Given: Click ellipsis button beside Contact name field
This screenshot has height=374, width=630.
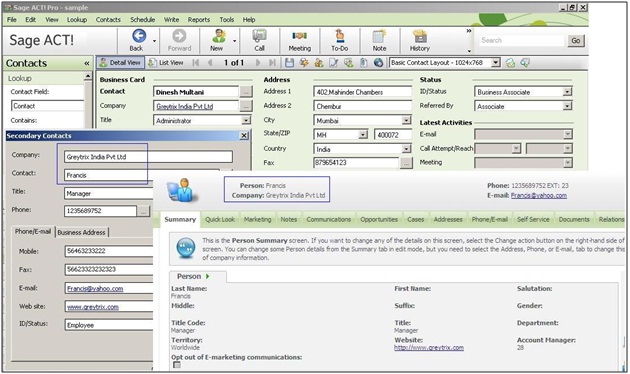Looking at the screenshot, I should tap(246, 92).
